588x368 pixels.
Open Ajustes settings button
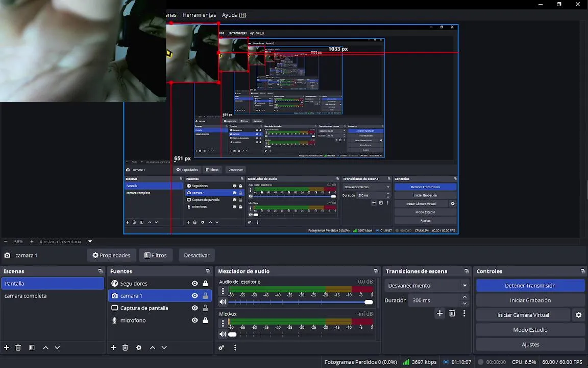530,344
